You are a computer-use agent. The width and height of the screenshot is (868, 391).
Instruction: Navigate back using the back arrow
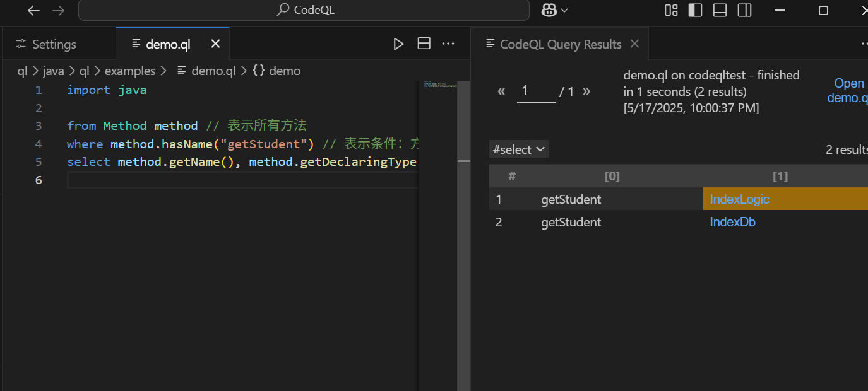(33, 10)
